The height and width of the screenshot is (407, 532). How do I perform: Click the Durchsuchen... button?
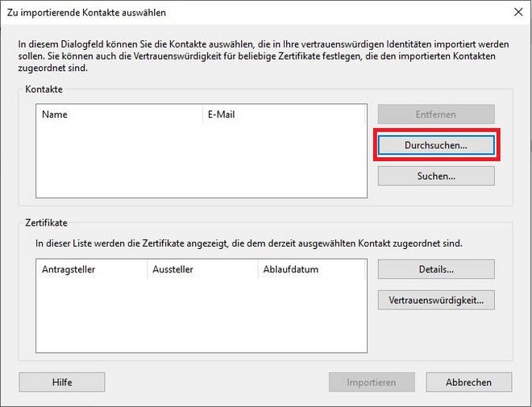tap(436, 145)
